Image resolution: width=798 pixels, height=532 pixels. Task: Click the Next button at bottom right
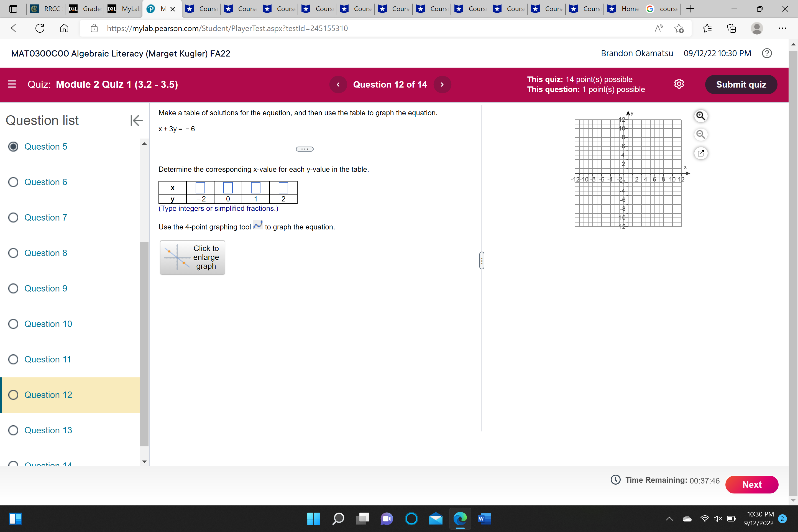752,485
